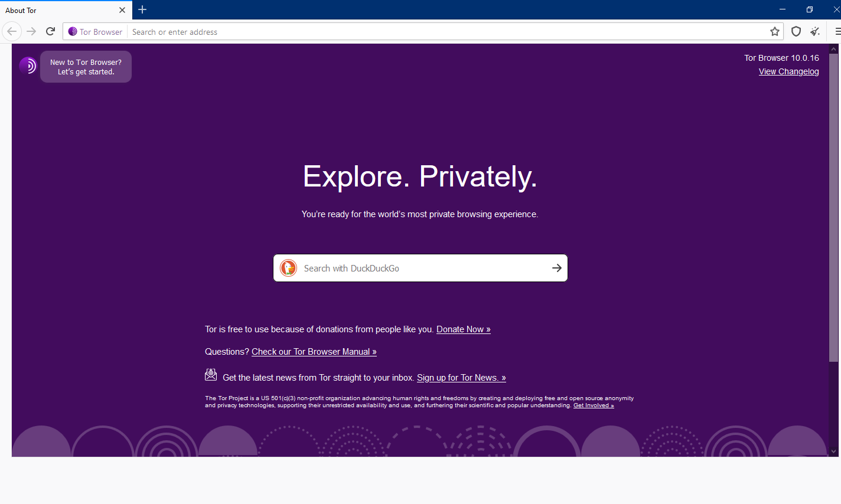This screenshot has height=504, width=841.
Task: Select the About Tor tab
Action: 66,10
